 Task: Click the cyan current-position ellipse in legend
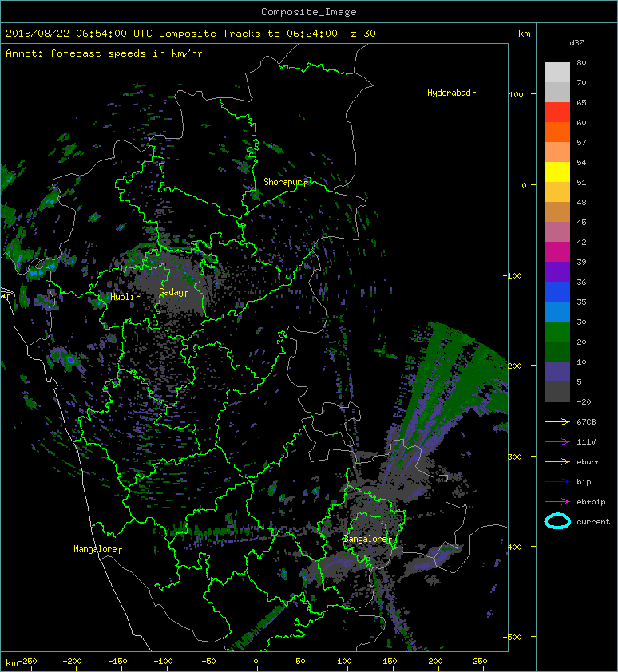(x=557, y=522)
